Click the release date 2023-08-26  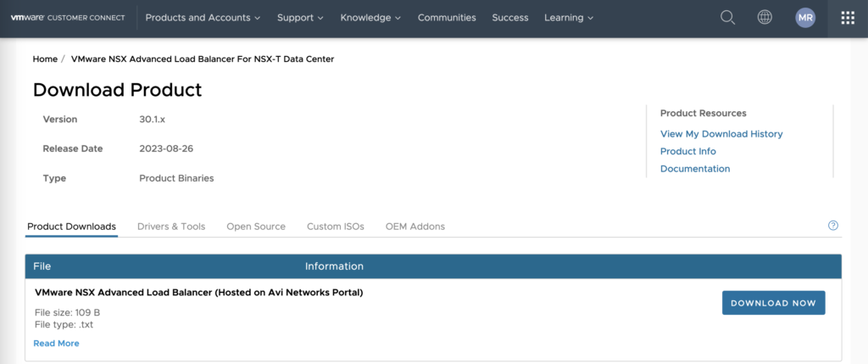[166, 148]
